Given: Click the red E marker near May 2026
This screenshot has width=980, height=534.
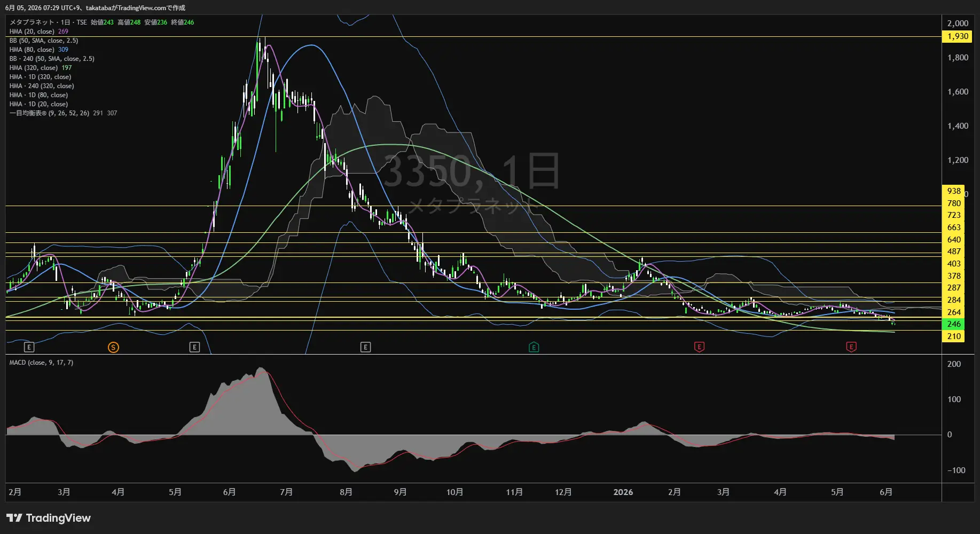Looking at the screenshot, I should pyautogui.click(x=851, y=348).
